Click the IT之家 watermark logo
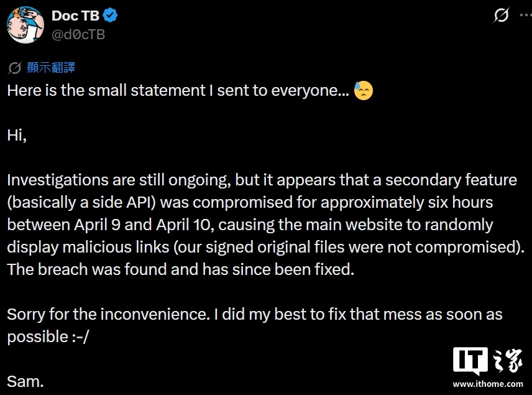The image size is (532, 395). [488, 362]
